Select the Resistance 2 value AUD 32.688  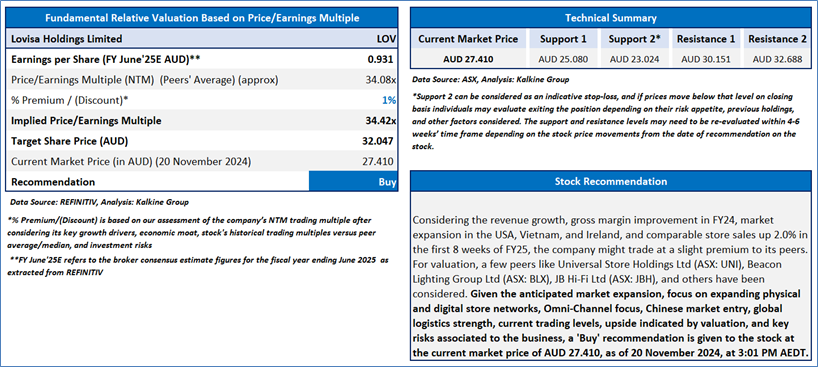pyautogui.click(x=777, y=59)
